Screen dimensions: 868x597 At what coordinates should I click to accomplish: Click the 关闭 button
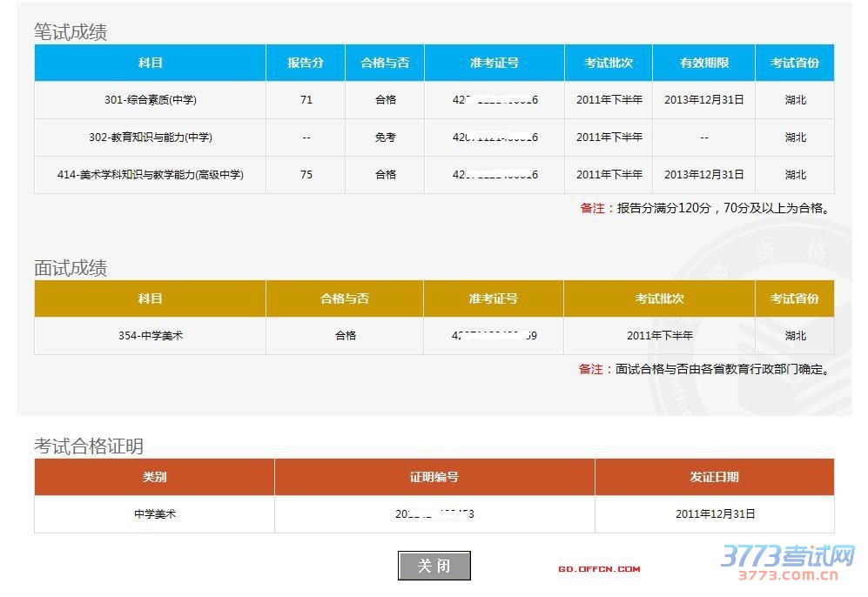434,566
